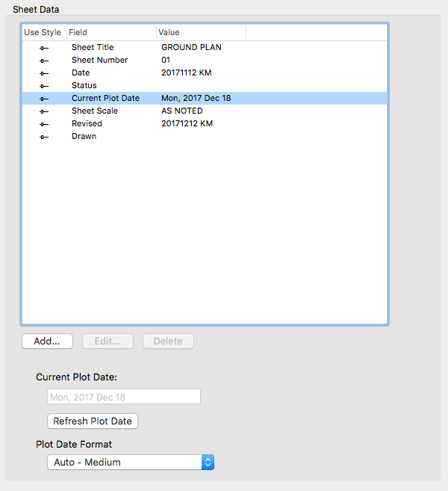The height and width of the screenshot is (491, 448).
Task: Click the Edit... button
Action: (108, 341)
